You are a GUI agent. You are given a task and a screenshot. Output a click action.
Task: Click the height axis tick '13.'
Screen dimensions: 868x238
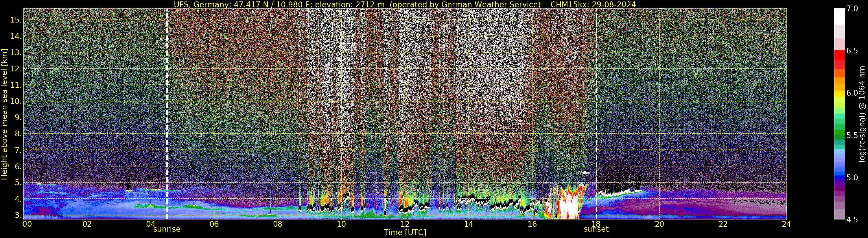[16, 53]
